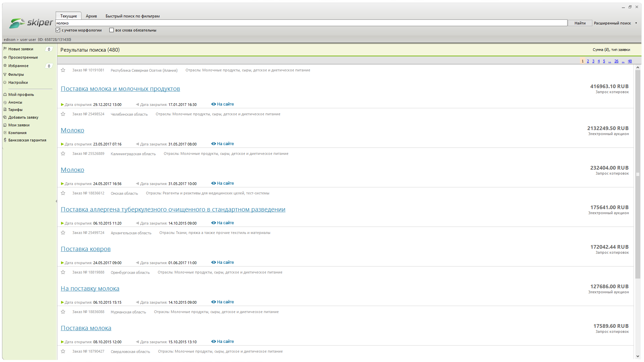Viewport: 644px width, 362px height.
Task: Open the Сумма, тип заявки sort selector
Action: (x=611, y=50)
